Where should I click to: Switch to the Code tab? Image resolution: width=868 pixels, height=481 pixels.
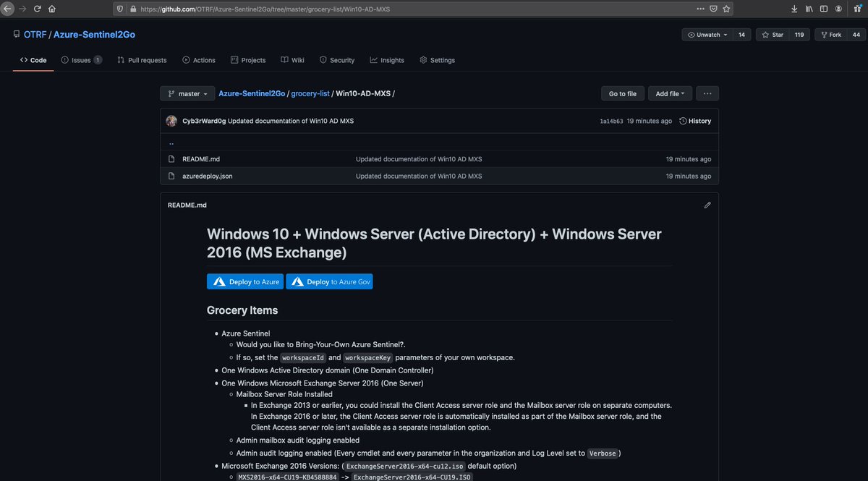pos(33,60)
